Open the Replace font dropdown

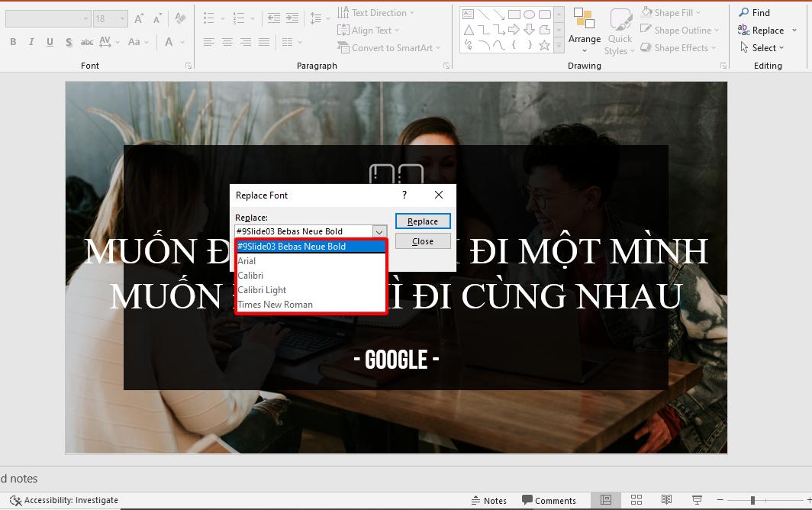[379, 231]
